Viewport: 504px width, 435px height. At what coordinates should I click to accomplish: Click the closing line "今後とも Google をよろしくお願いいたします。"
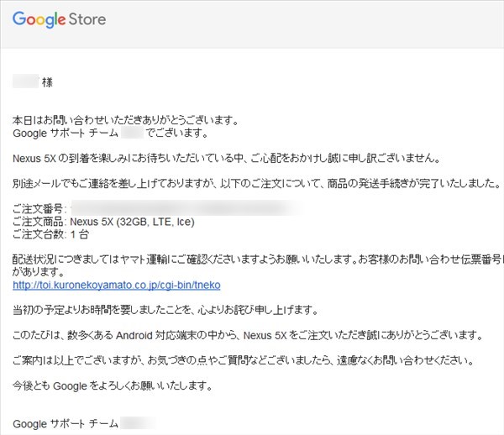[x=113, y=385]
